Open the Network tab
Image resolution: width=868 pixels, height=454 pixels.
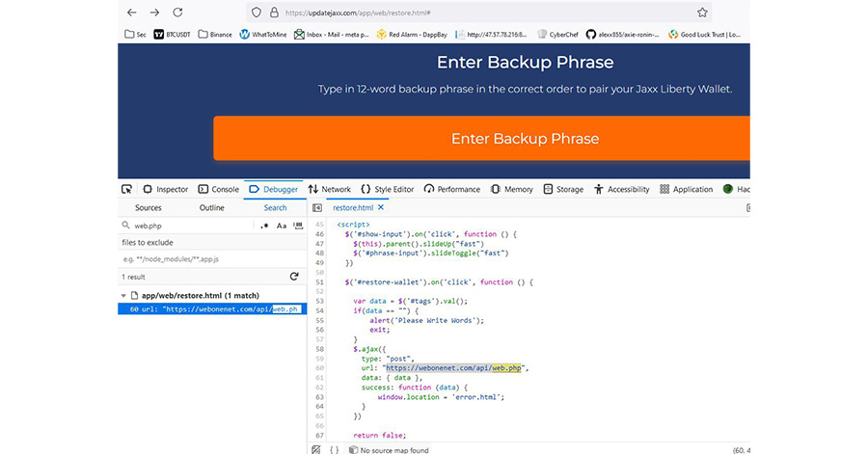pyautogui.click(x=330, y=189)
